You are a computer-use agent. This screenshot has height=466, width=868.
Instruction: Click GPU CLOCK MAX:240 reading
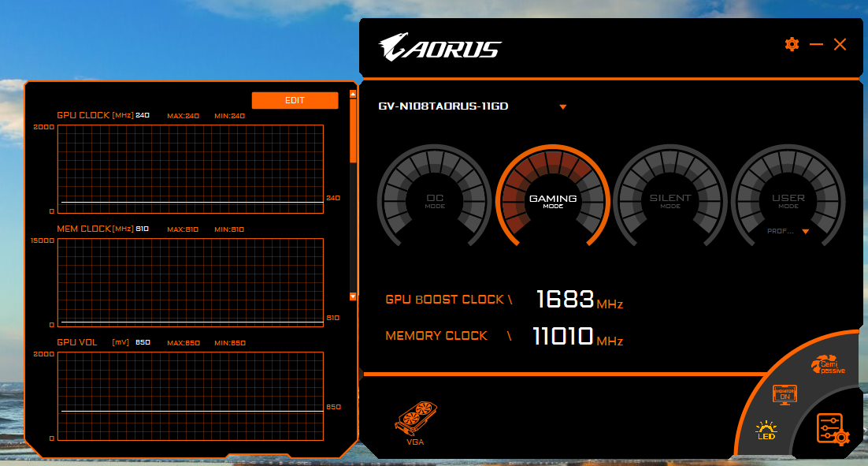pyautogui.click(x=184, y=116)
